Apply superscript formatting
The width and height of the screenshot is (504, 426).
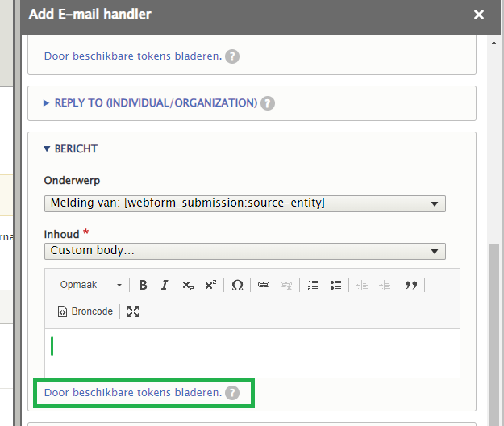[x=210, y=285]
